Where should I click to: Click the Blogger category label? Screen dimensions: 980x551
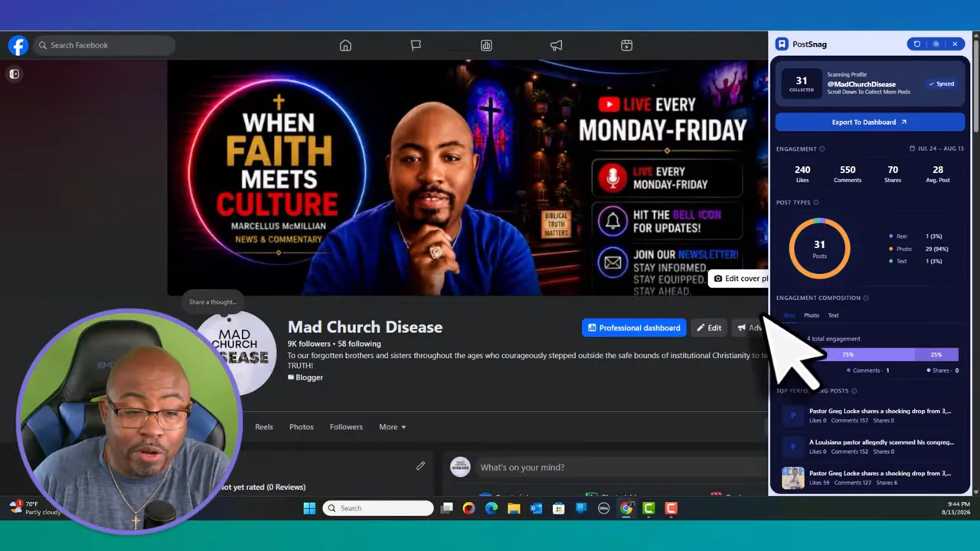click(x=305, y=377)
